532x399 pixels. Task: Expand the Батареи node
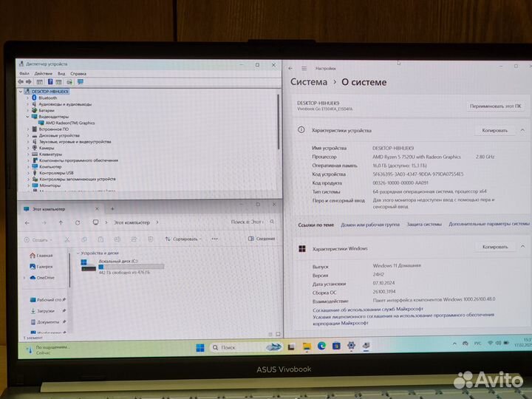coord(28,110)
